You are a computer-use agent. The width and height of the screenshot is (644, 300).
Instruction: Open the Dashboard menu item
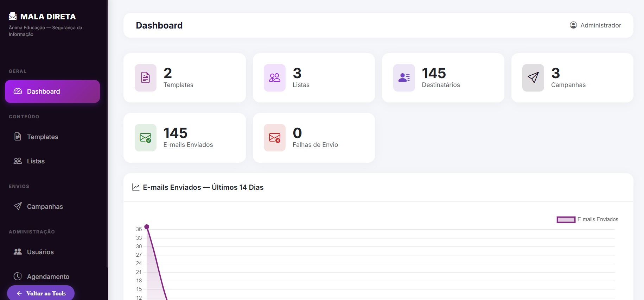click(x=52, y=92)
